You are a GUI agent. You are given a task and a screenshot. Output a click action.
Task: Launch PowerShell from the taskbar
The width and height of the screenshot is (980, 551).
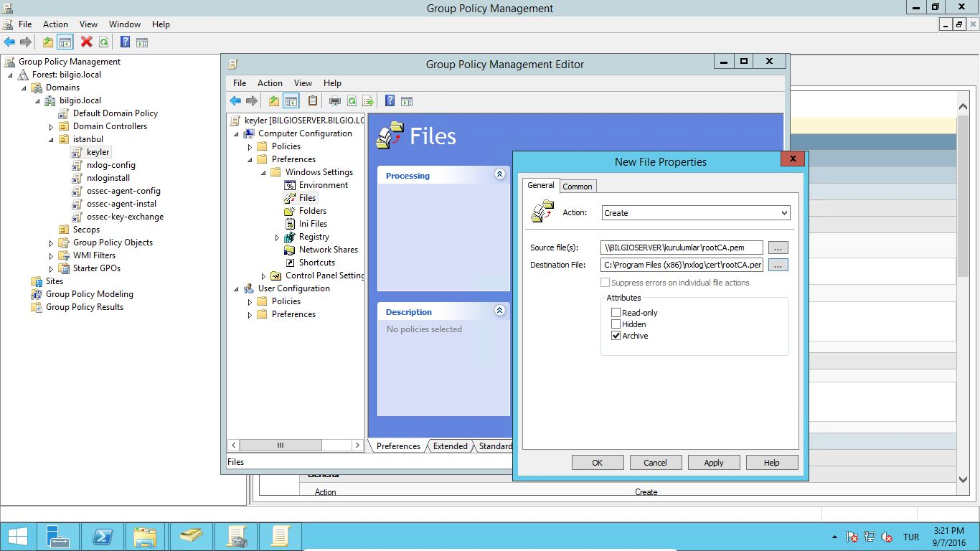tap(103, 537)
